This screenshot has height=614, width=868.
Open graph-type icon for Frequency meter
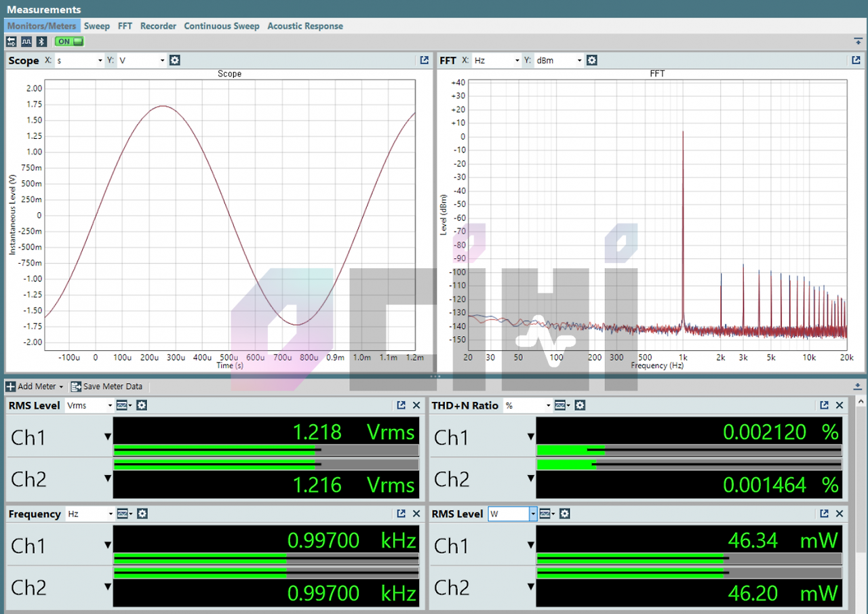(x=124, y=514)
